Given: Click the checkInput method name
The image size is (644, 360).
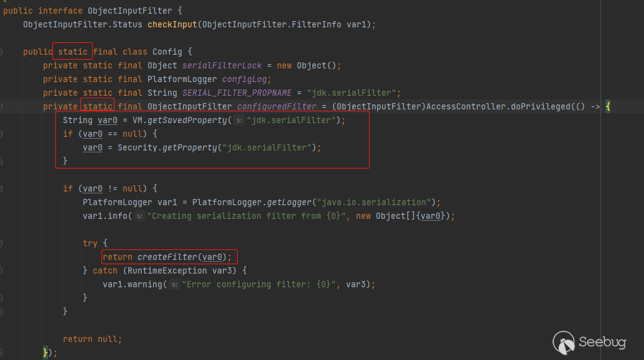Looking at the screenshot, I should (x=172, y=25).
